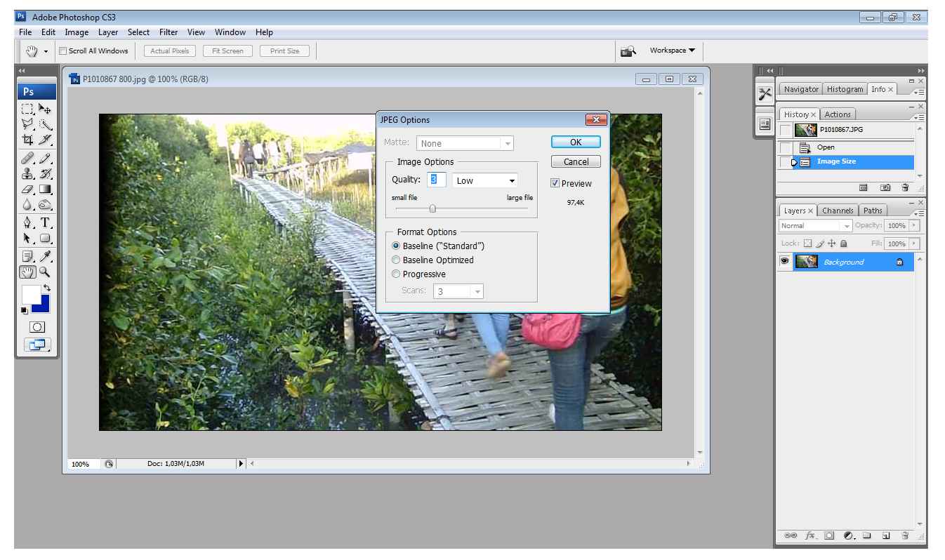Open the Workspace dropdown
The height and width of the screenshot is (560, 945).
coord(672,51)
